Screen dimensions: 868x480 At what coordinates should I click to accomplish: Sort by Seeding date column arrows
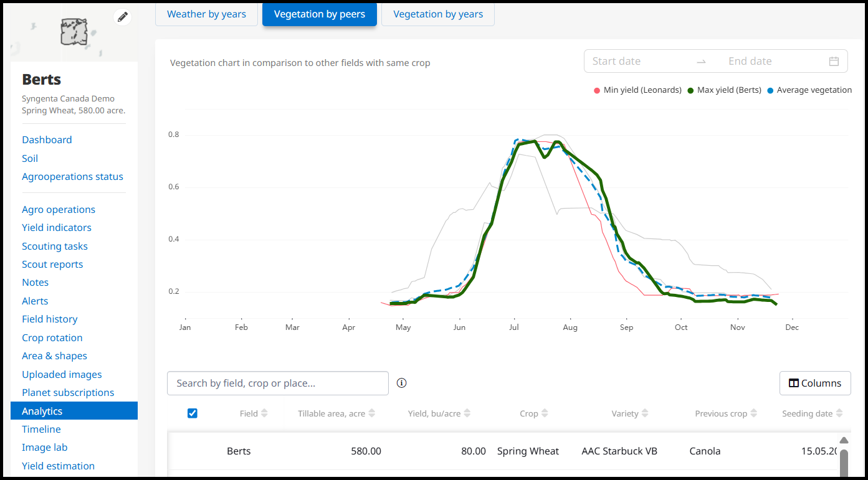[839, 413]
